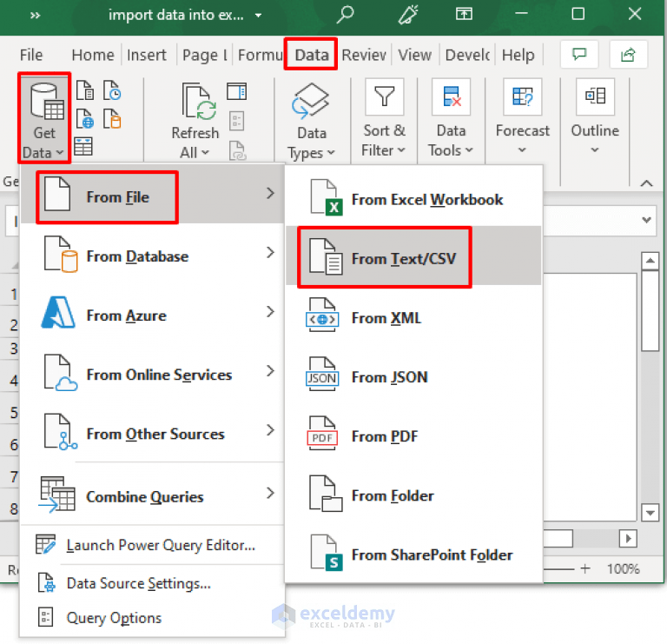Screen dimensions: 667x644
Task: Switch to the Home tab
Action: [x=93, y=55]
